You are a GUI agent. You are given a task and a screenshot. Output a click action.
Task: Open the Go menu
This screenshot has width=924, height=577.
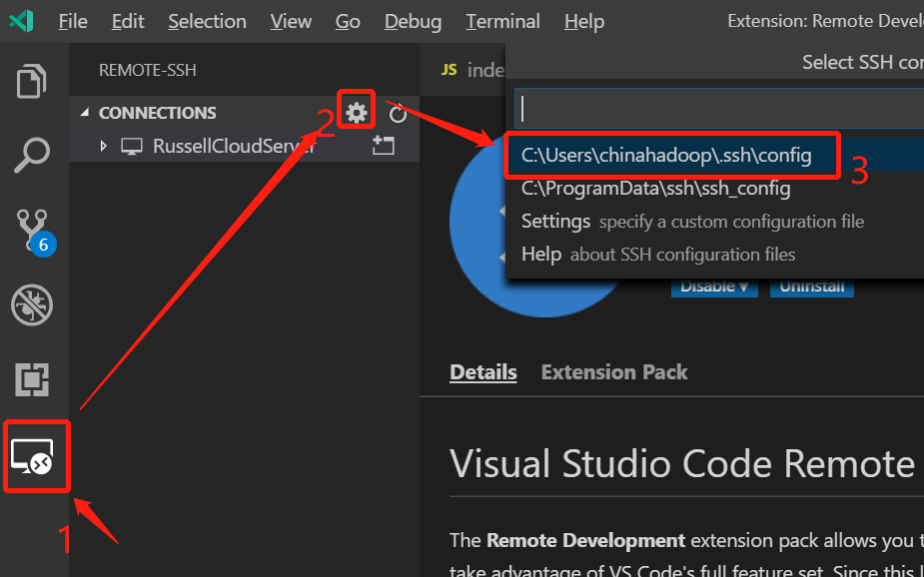348,21
